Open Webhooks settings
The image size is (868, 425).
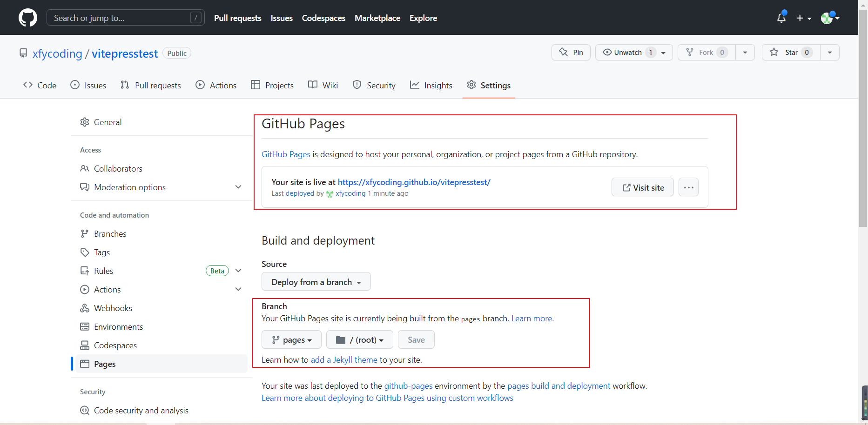click(x=161, y=308)
